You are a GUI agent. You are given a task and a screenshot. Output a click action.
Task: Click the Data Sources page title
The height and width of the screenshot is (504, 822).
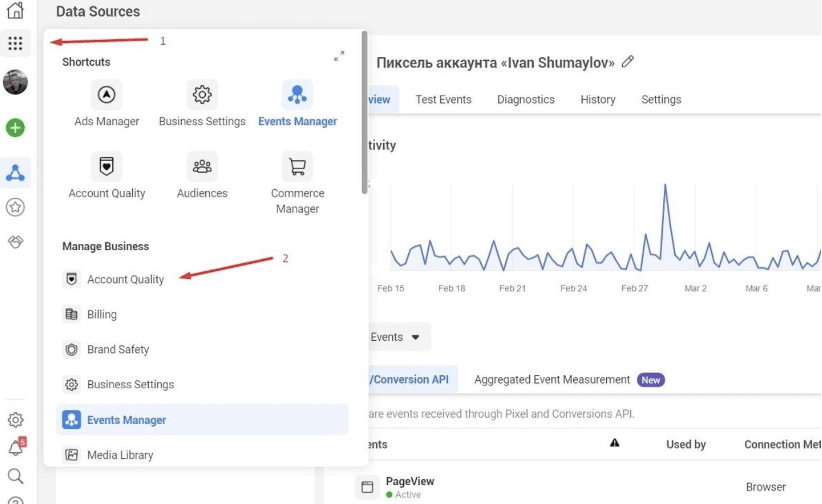click(x=98, y=11)
